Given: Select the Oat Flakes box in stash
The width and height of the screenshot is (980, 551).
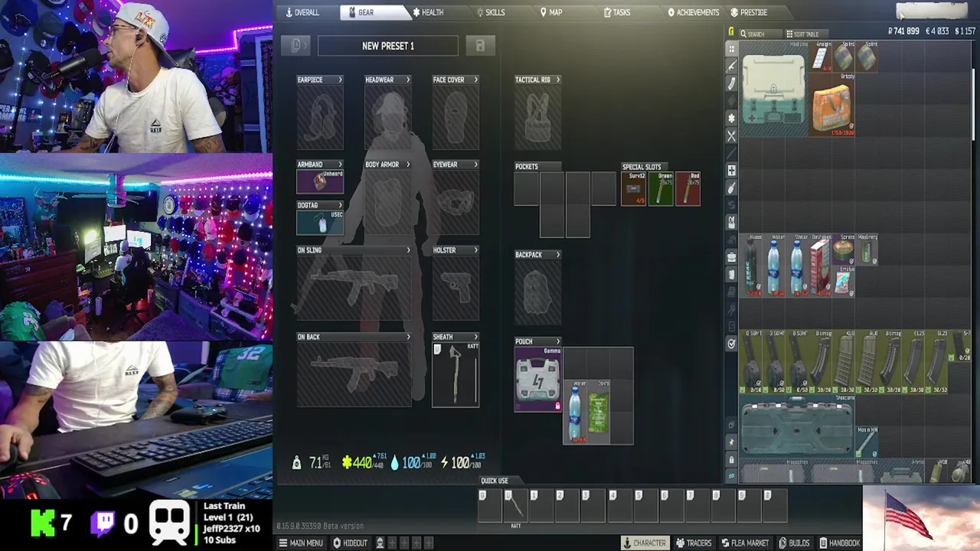Looking at the screenshot, I should [821, 266].
